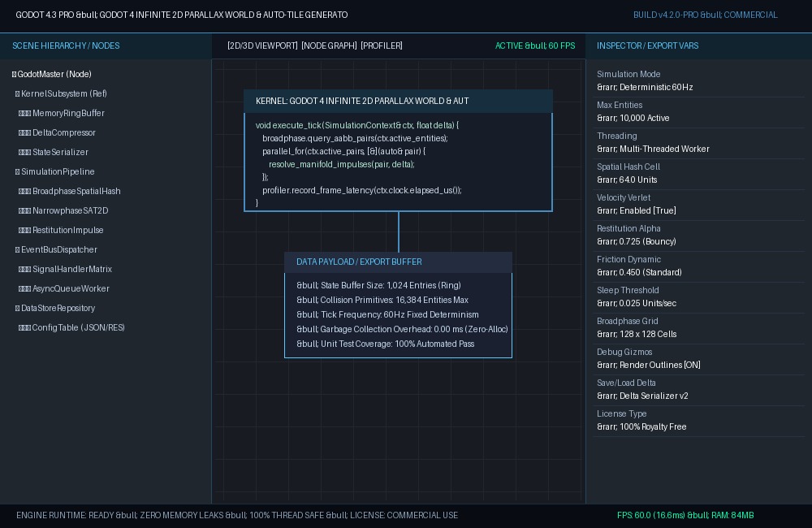Select the DeltaCompressor node
812x528 pixels.
64,132
